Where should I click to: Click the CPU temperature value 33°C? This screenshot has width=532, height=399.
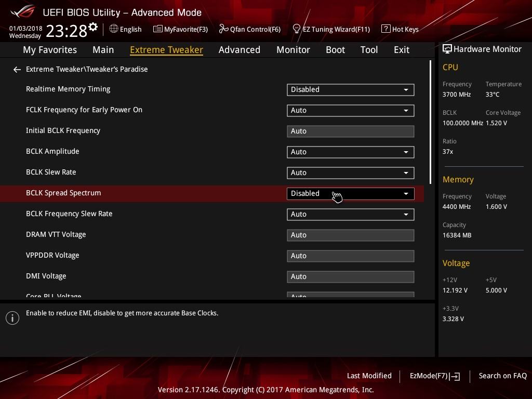point(493,95)
